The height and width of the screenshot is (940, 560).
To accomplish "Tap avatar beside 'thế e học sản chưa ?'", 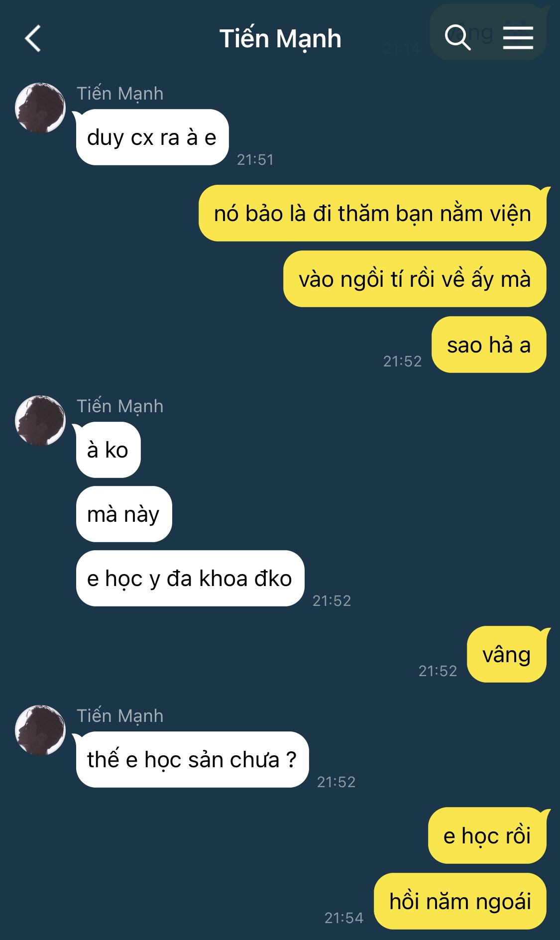I will [40, 730].
